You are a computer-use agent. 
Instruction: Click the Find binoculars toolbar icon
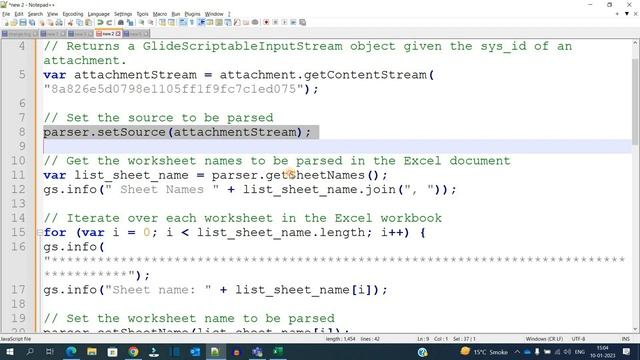(x=121, y=22)
